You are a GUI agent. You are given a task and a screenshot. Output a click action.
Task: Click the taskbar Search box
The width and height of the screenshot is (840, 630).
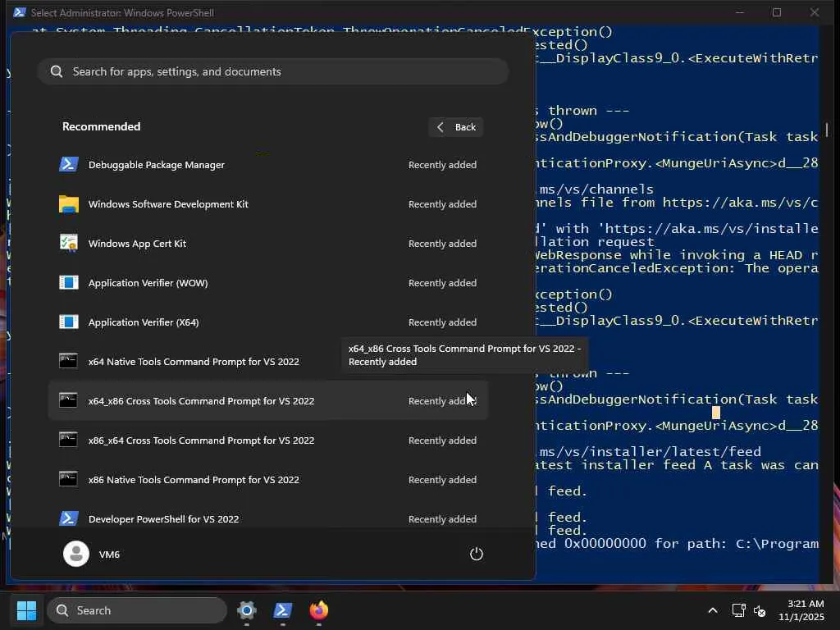point(137,610)
